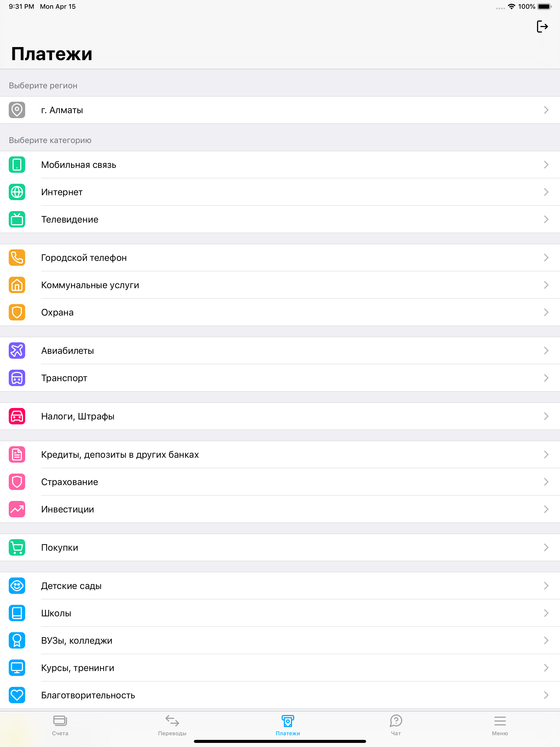
Task: Expand the г. Алматы region chevron
Action: tap(546, 110)
